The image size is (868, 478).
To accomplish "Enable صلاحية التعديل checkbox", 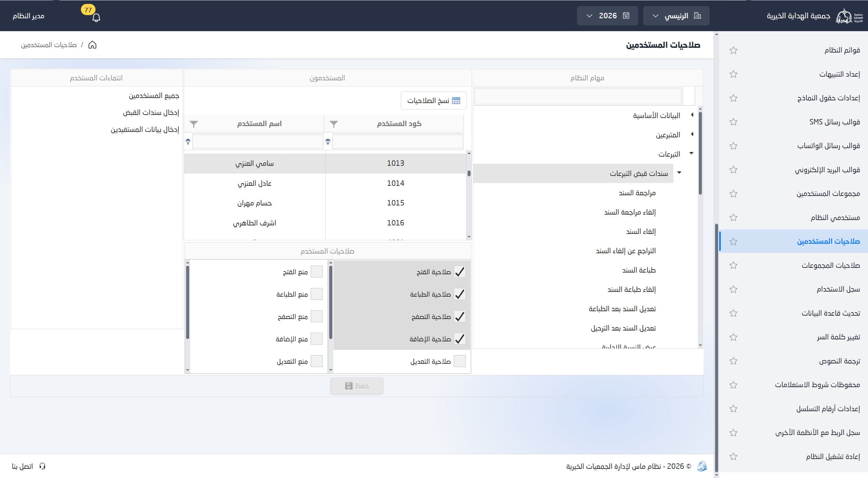I will coord(459,361).
